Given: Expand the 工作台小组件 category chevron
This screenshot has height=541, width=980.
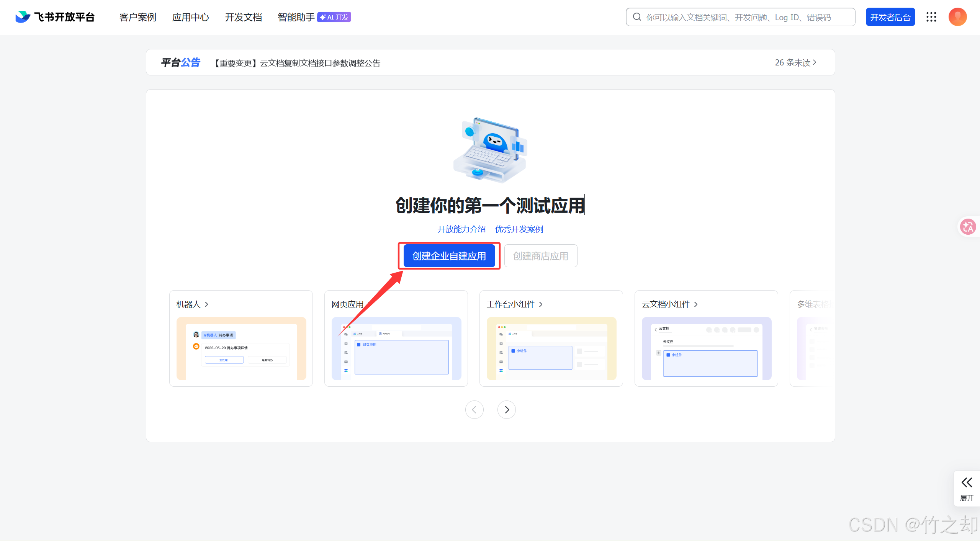Looking at the screenshot, I should pos(541,304).
